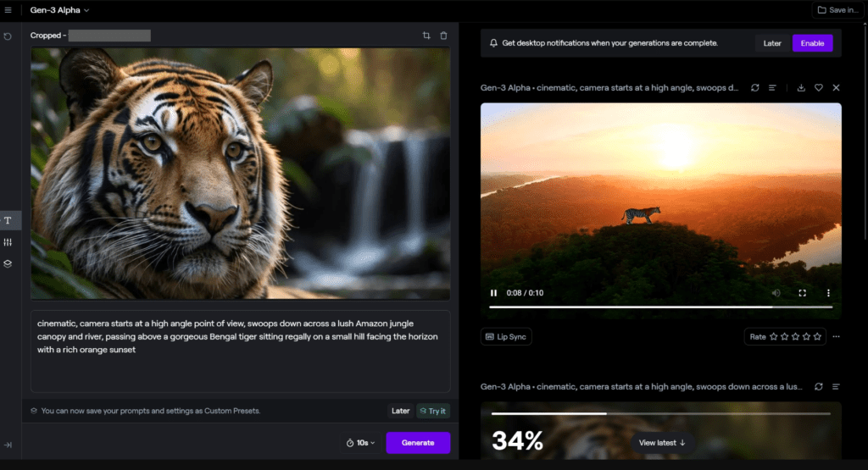Open the video player three-dot menu
The height and width of the screenshot is (470, 868).
click(x=828, y=293)
